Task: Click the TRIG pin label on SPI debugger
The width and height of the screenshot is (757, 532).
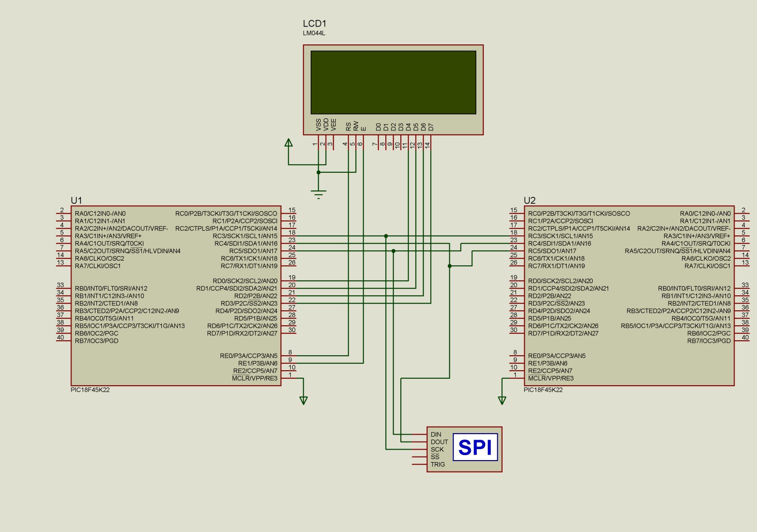Action: coord(438,465)
